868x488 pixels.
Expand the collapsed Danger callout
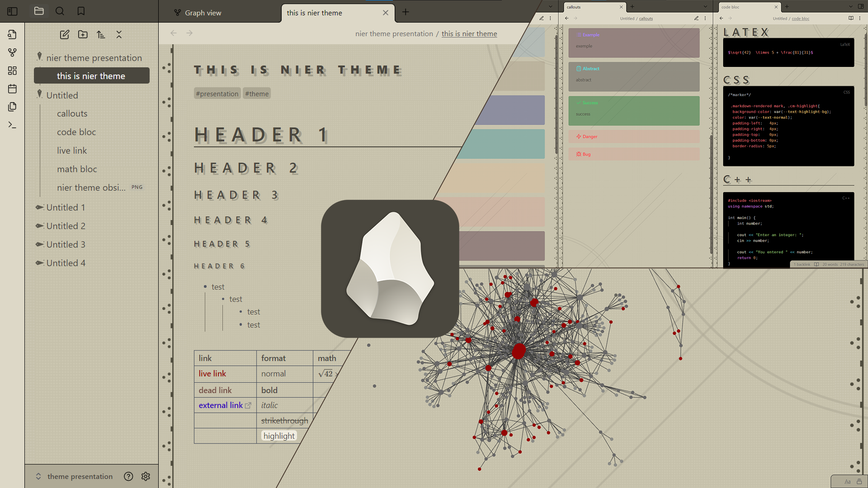[634, 136]
